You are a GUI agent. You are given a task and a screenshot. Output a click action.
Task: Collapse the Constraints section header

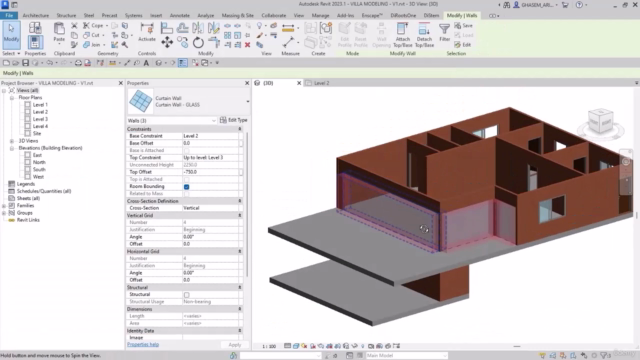240,129
